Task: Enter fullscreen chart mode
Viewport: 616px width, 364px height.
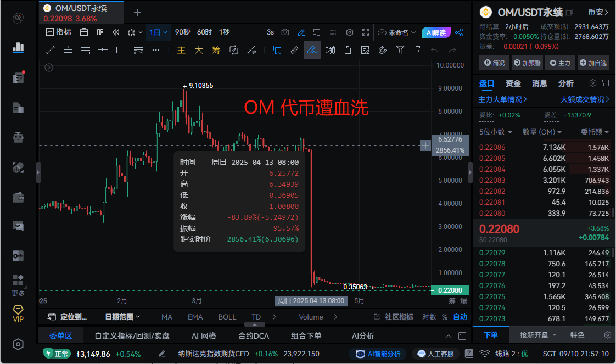Action: (x=366, y=32)
